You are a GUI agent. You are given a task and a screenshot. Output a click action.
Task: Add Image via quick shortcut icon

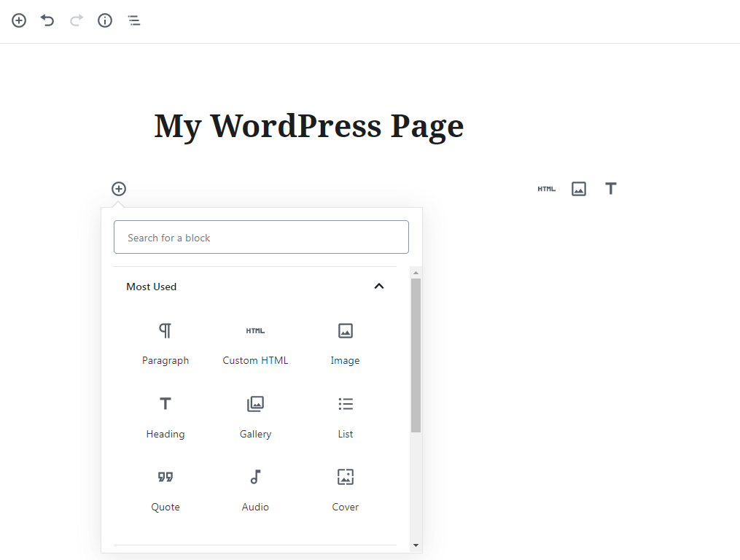(579, 189)
